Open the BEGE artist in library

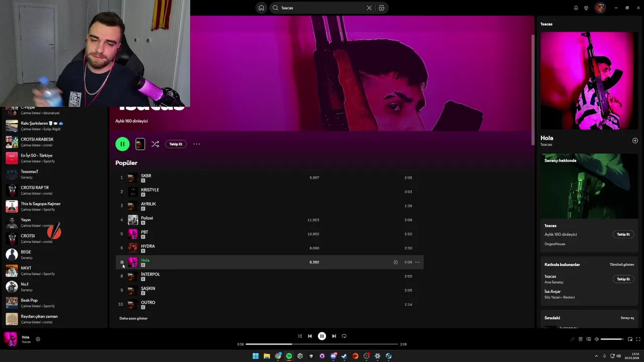click(x=54, y=254)
